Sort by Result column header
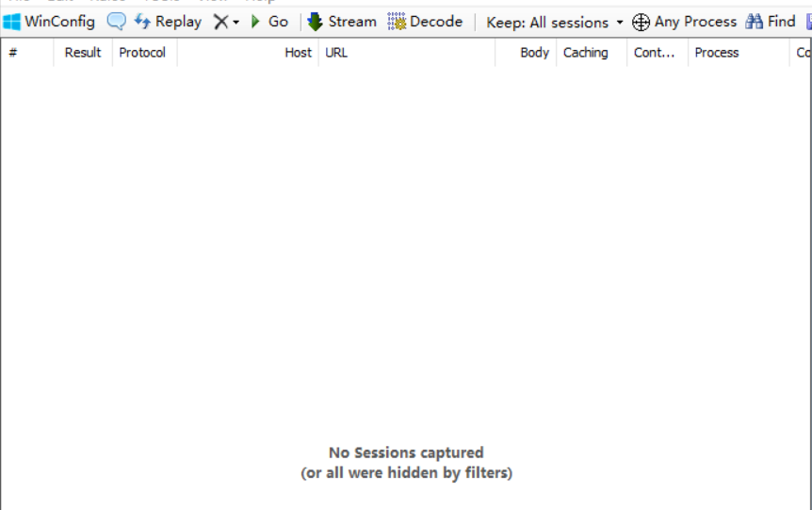This screenshot has width=812, height=510. click(x=83, y=53)
